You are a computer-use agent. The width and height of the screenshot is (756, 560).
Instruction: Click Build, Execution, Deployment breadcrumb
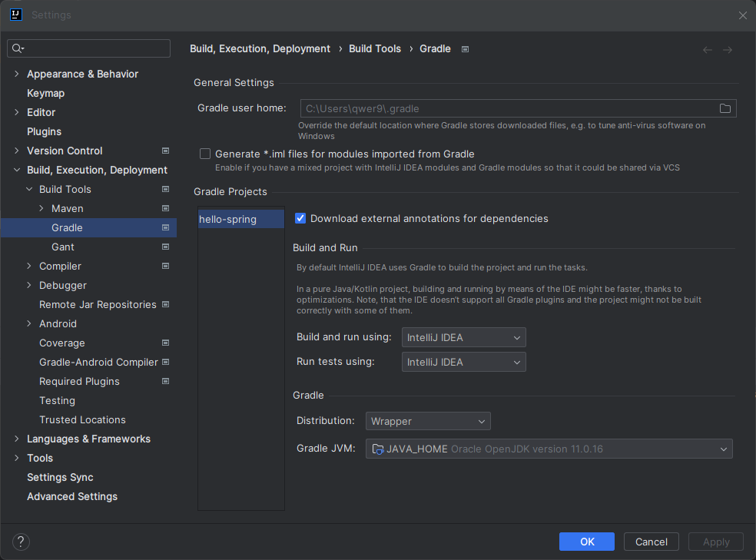coord(260,48)
